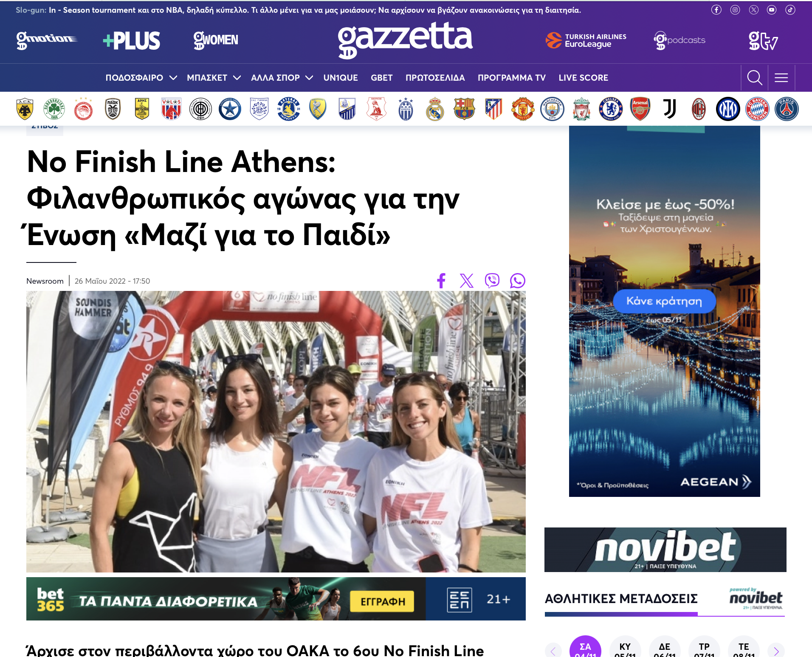Visit Gazzetta's Instagram page icon
The image size is (812, 657).
[x=735, y=10]
